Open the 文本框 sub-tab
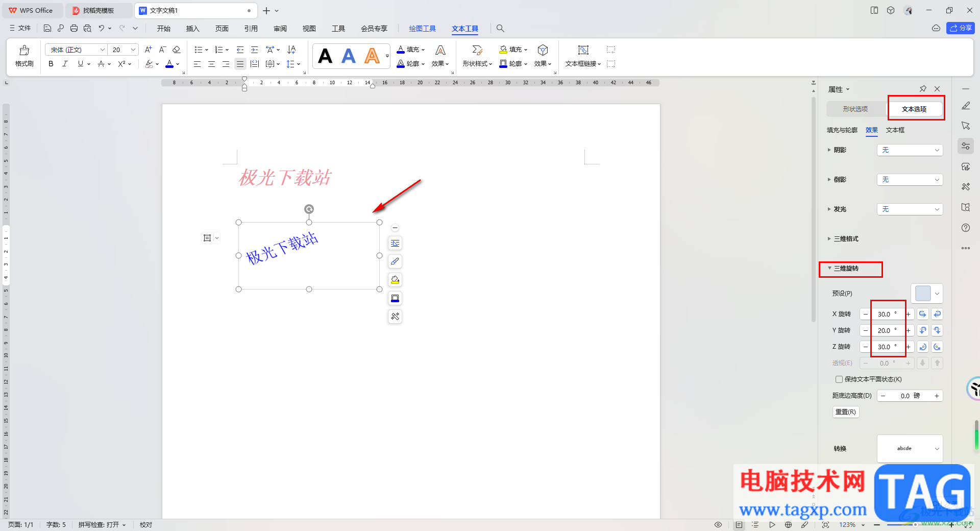The height and width of the screenshot is (531, 980). (895, 130)
